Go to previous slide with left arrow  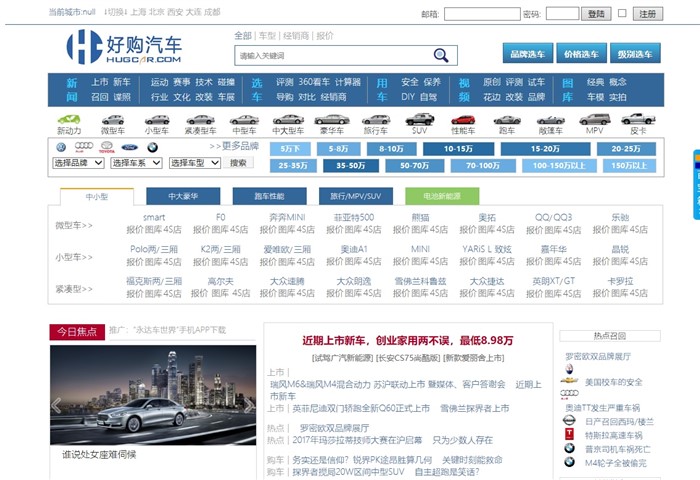pos(56,405)
